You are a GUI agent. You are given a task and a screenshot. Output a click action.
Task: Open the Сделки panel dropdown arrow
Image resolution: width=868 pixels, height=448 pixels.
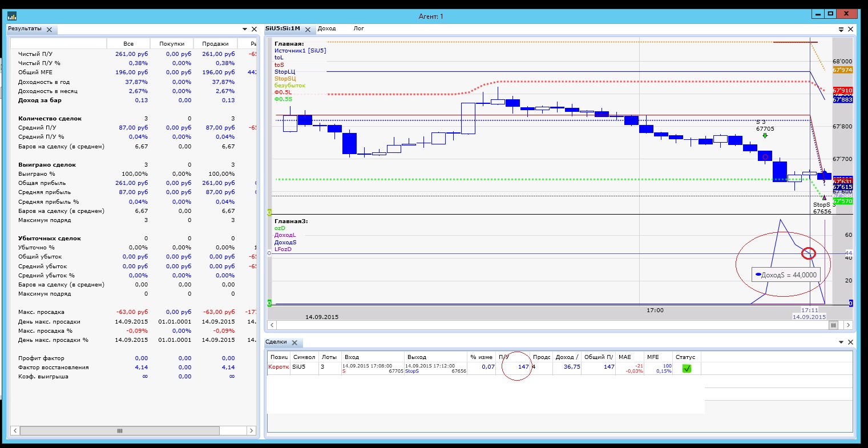click(841, 342)
